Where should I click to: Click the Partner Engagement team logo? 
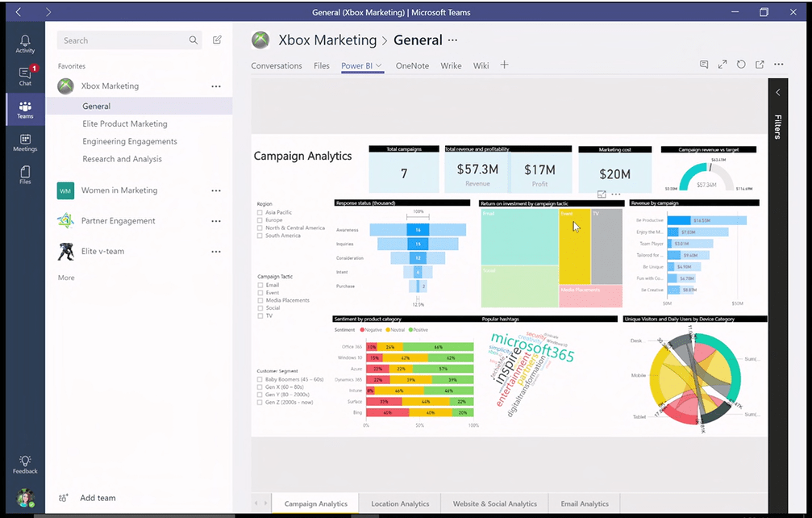pos(65,220)
